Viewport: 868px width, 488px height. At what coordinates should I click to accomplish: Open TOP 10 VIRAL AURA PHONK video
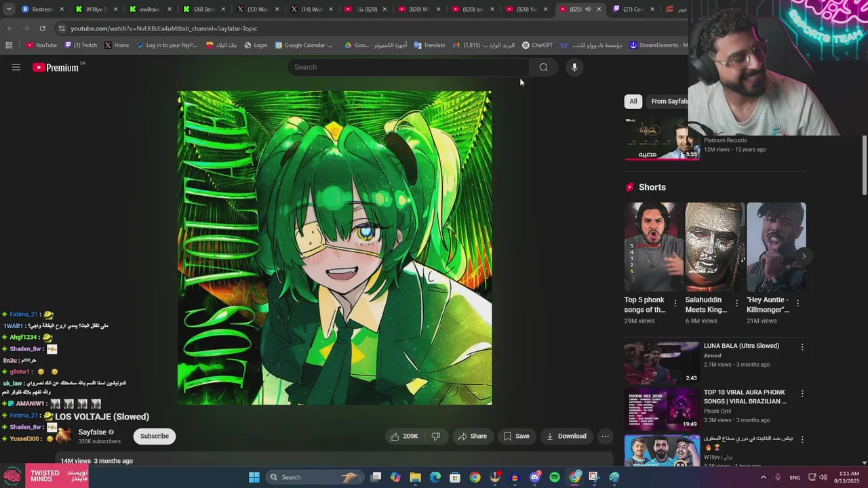[x=661, y=409]
